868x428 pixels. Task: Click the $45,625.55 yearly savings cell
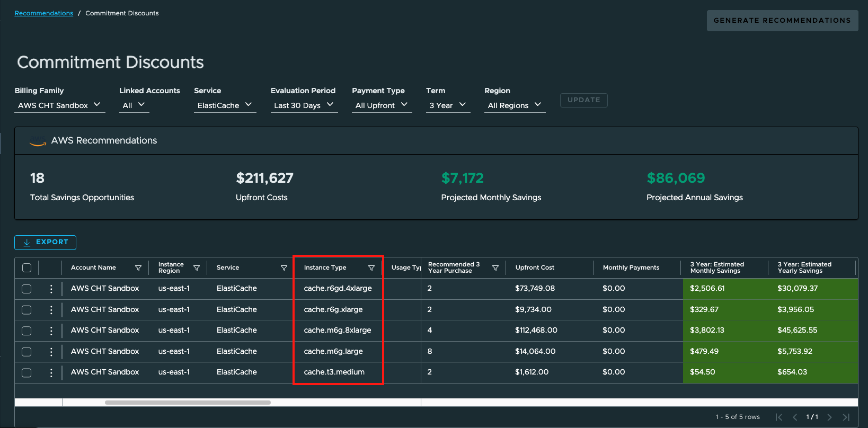(797, 331)
